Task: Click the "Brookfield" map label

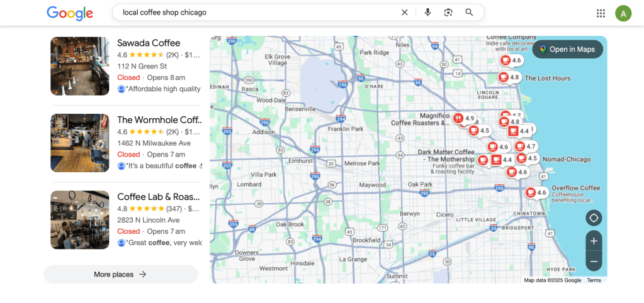Action: tap(366, 240)
